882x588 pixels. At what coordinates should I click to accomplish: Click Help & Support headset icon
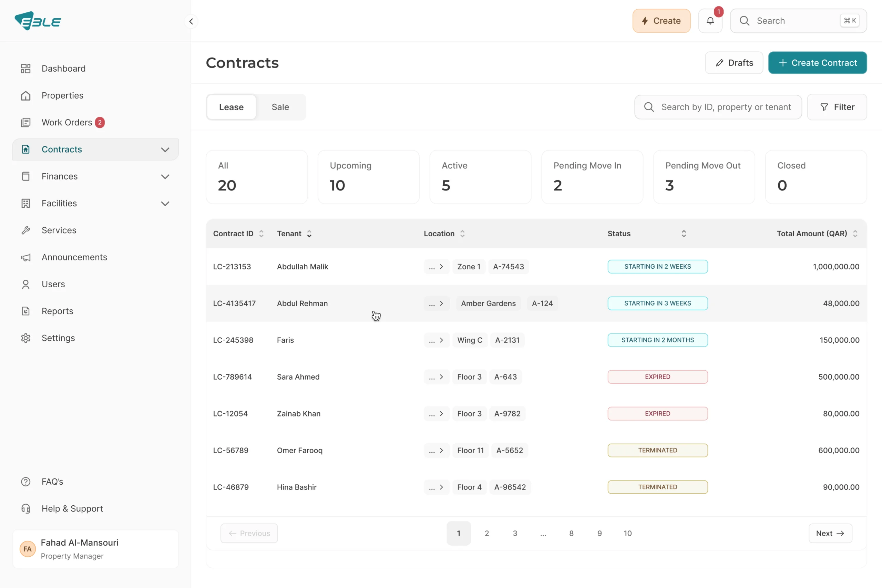25,508
